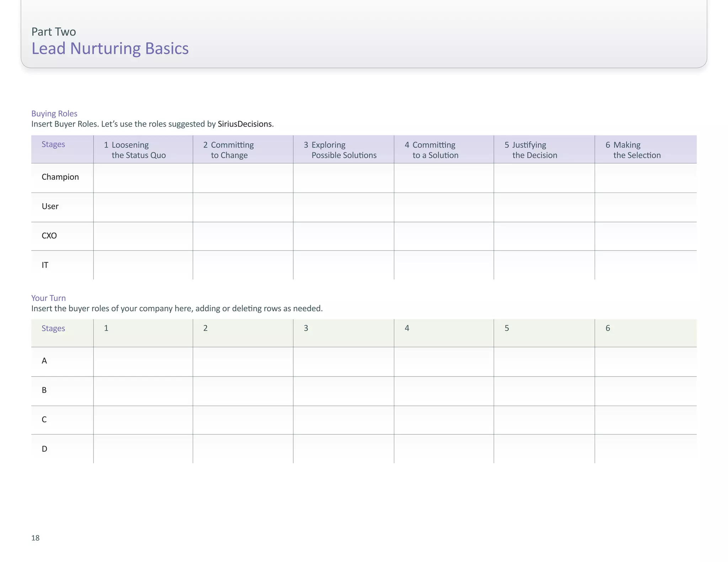Click row D cell under column 6

646,449
